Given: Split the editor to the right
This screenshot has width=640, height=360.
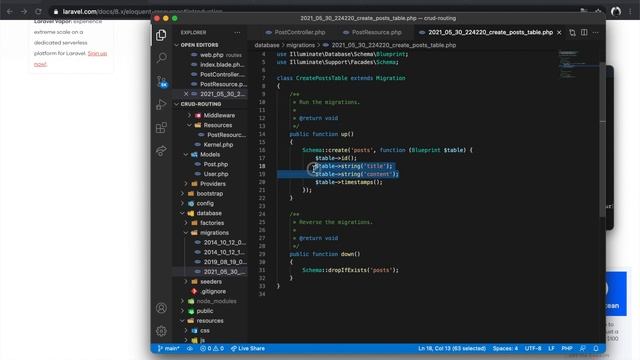Looking at the screenshot, I should coord(584,33).
